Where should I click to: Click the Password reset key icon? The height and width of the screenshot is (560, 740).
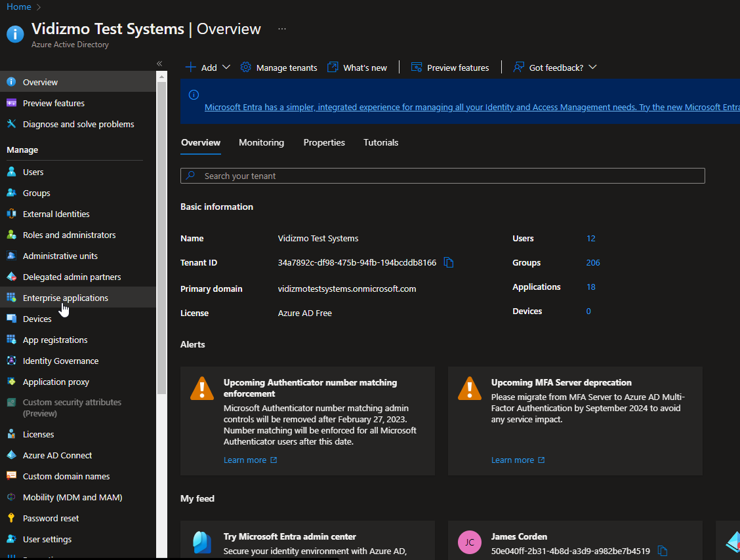tap(11, 518)
